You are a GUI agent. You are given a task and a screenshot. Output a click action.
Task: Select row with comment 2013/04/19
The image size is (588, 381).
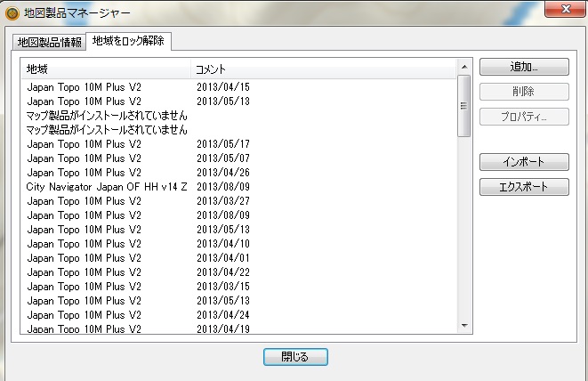[x=239, y=328]
